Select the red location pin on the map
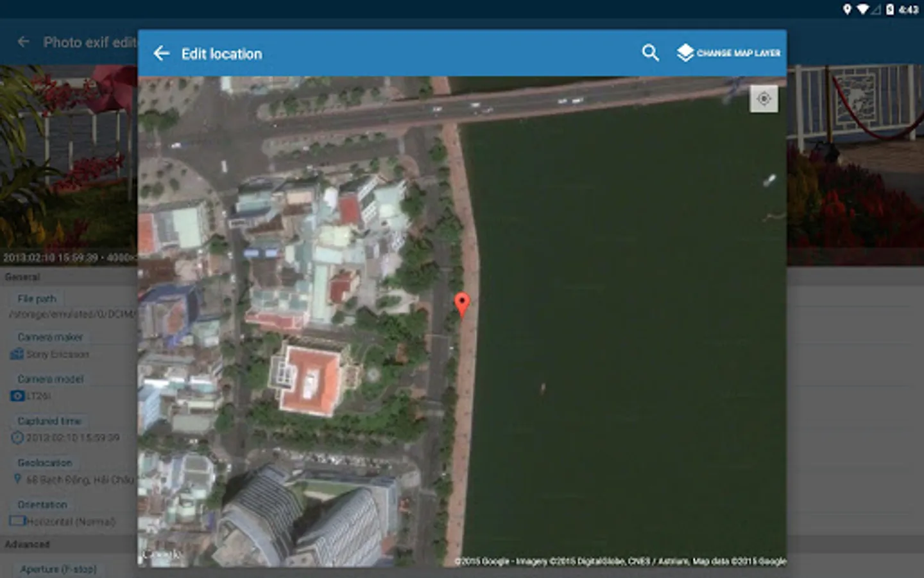Screen dimensions: 924x578 (462, 304)
